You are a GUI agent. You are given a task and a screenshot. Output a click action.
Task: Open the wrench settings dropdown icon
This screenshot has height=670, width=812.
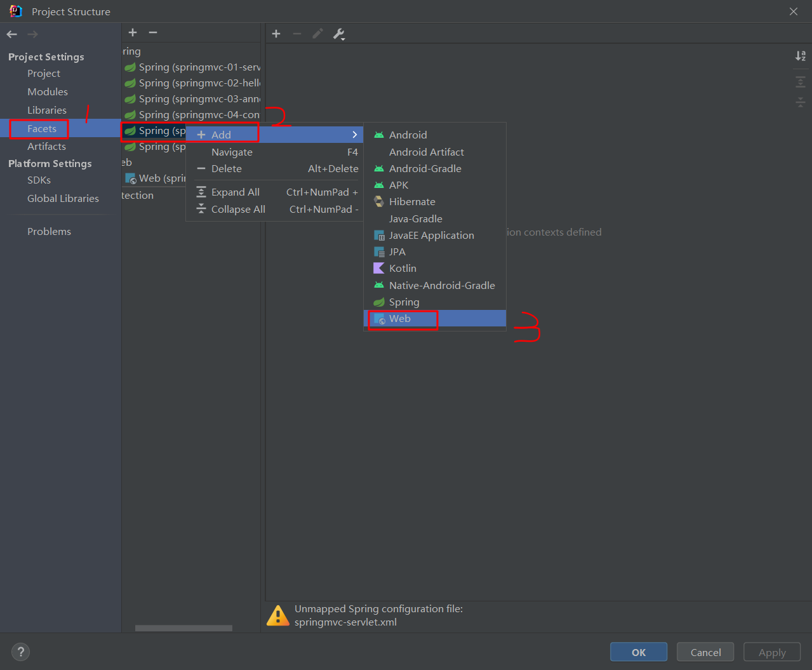pos(339,34)
